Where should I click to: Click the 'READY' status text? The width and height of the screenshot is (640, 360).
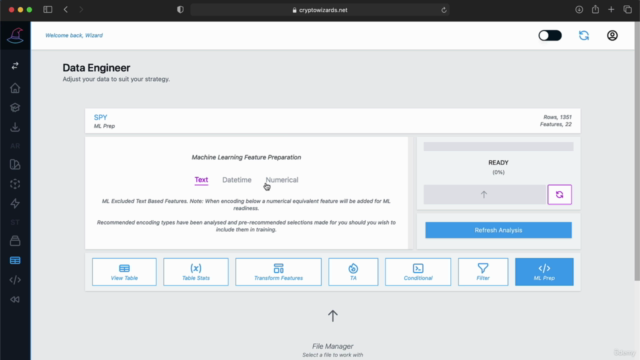[x=498, y=162]
